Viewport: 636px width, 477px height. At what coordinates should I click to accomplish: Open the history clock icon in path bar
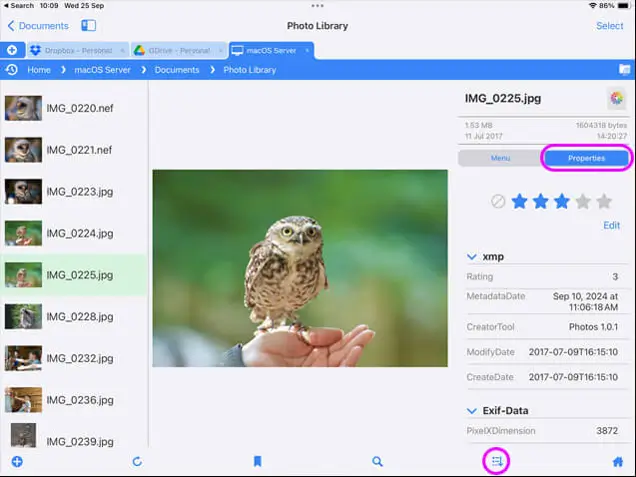tap(12, 70)
